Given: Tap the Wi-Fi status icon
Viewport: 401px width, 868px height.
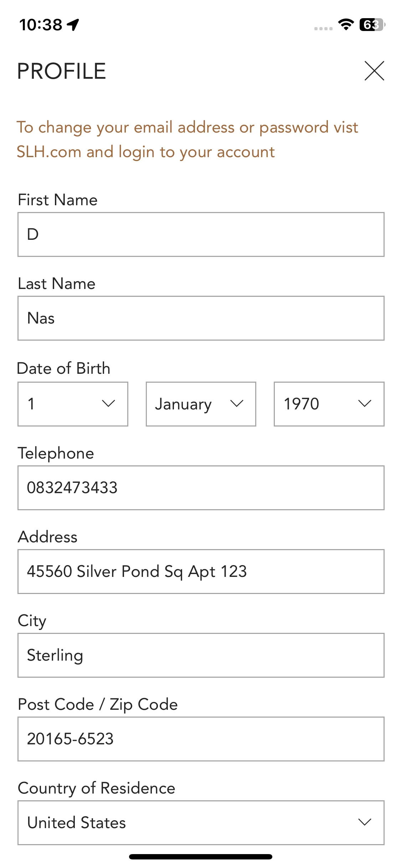Looking at the screenshot, I should click(x=346, y=25).
